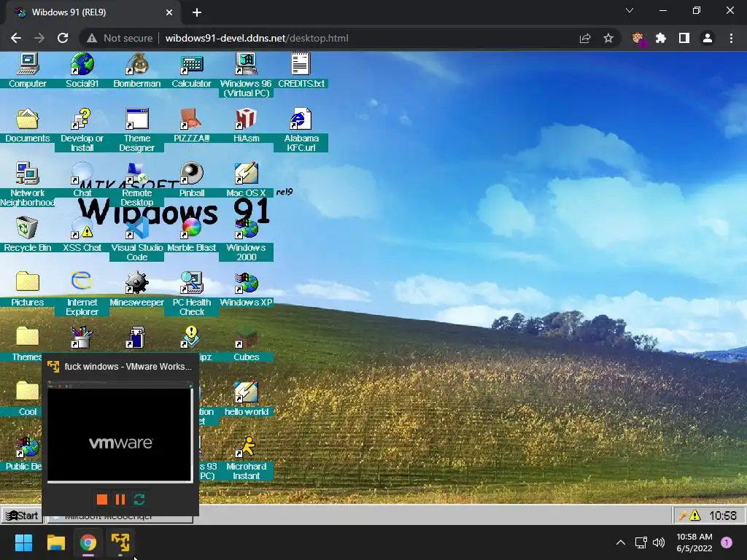Open the Windows 11 Start menu
747x560 pixels.
[23, 542]
